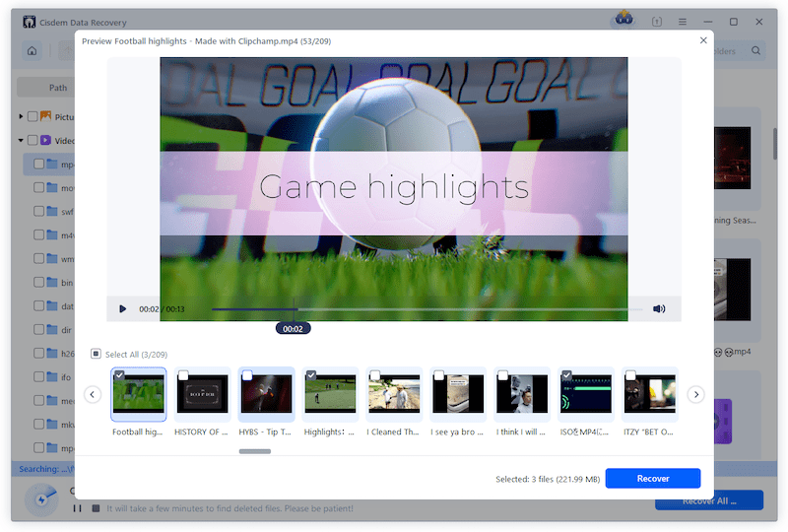Click the Home icon in the toolbar
Image resolution: width=788 pixels, height=532 pixels.
33,50
